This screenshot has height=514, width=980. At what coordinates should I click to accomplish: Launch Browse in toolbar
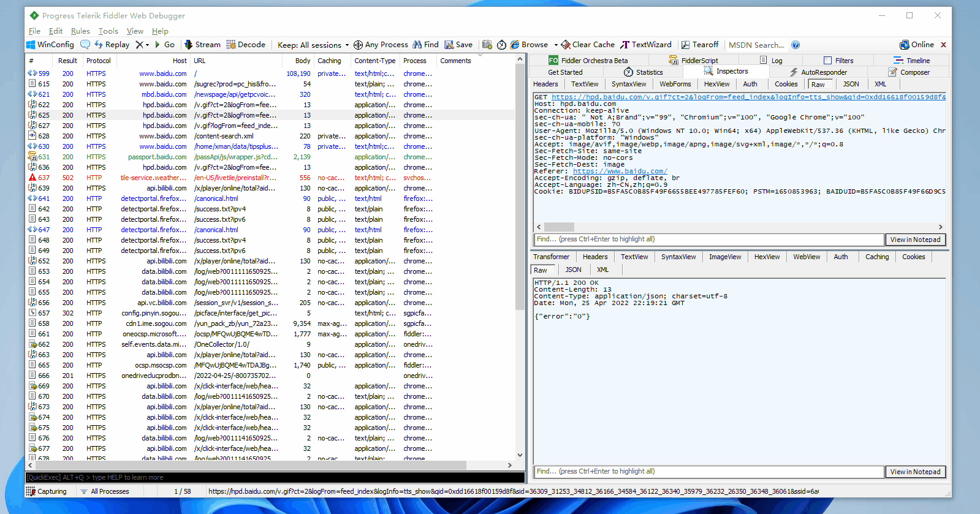coord(530,45)
